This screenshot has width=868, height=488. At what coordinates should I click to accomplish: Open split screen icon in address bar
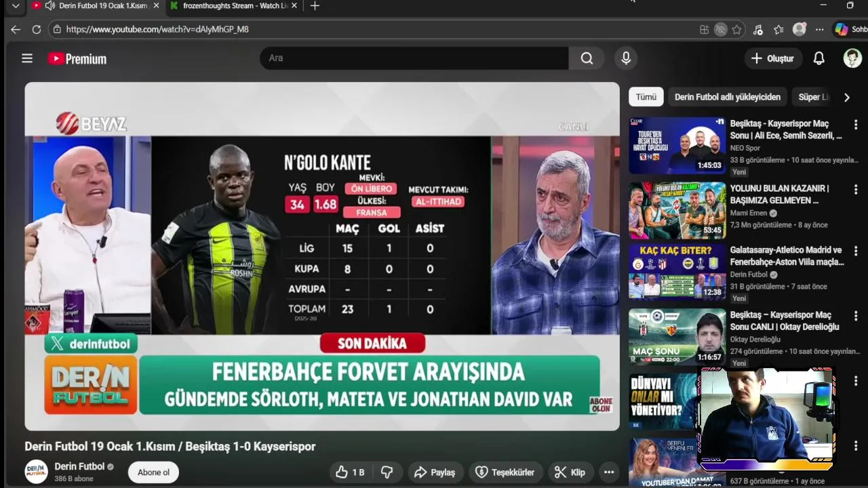705,29
